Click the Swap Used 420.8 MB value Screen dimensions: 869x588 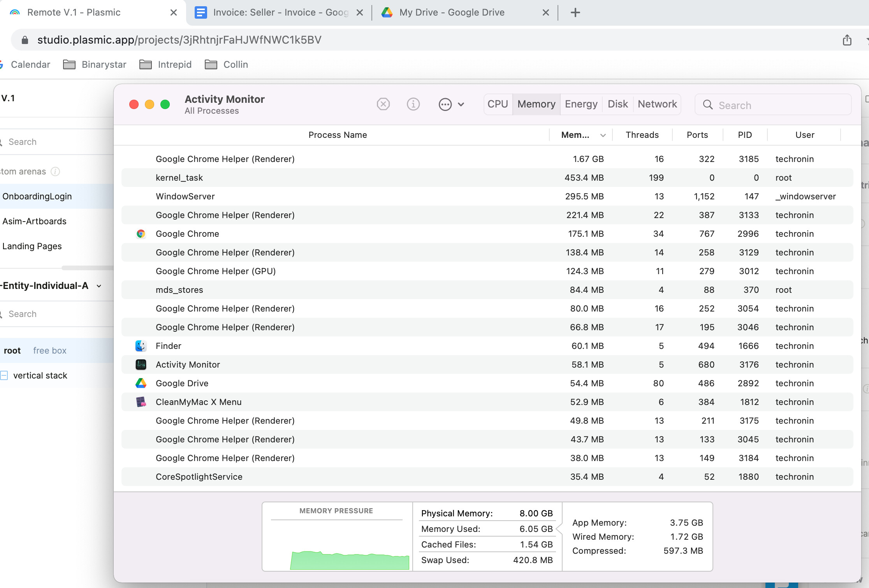[x=533, y=560]
